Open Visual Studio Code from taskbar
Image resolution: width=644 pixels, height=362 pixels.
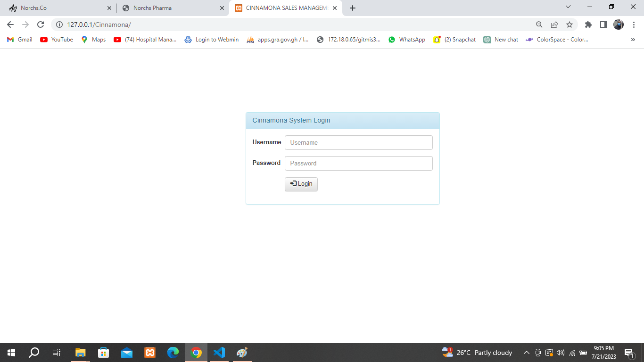coord(219,352)
